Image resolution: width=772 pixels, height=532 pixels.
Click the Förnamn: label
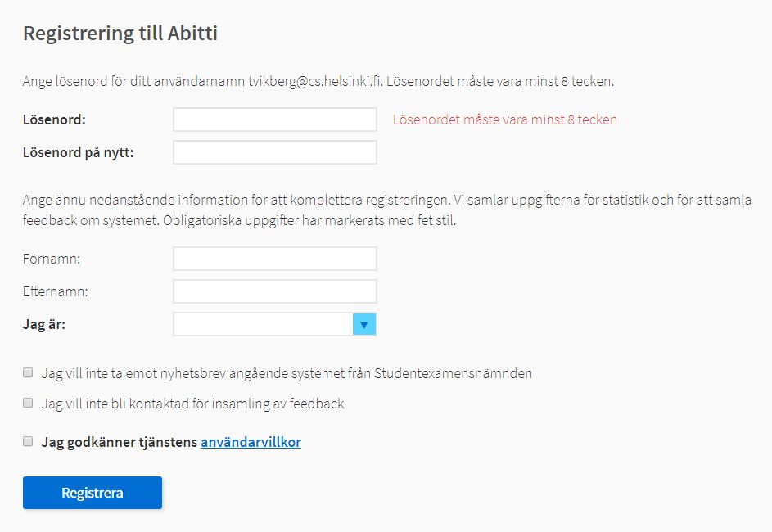point(56,259)
